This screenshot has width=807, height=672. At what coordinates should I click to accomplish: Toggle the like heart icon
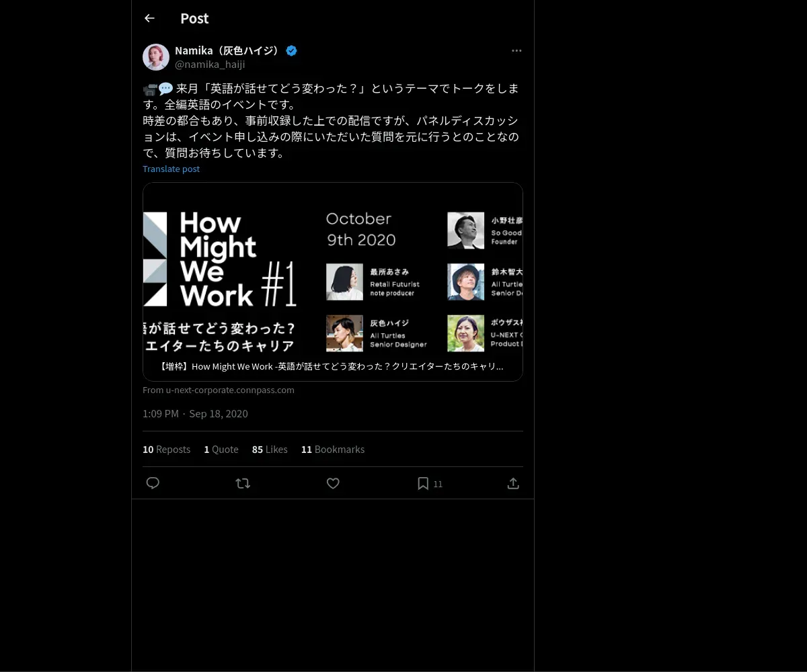click(x=333, y=483)
